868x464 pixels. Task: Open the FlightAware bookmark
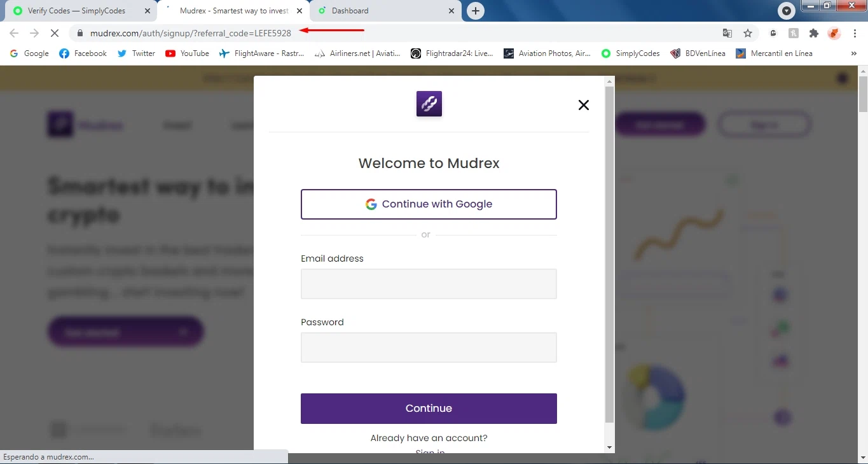click(x=261, y=53)
